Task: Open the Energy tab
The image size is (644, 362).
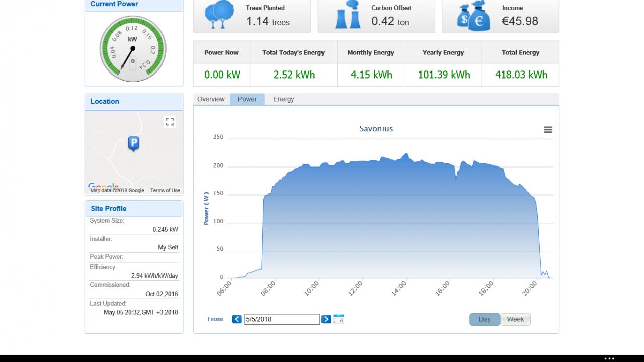Action: pyautogui.click(x=284, y=99)
